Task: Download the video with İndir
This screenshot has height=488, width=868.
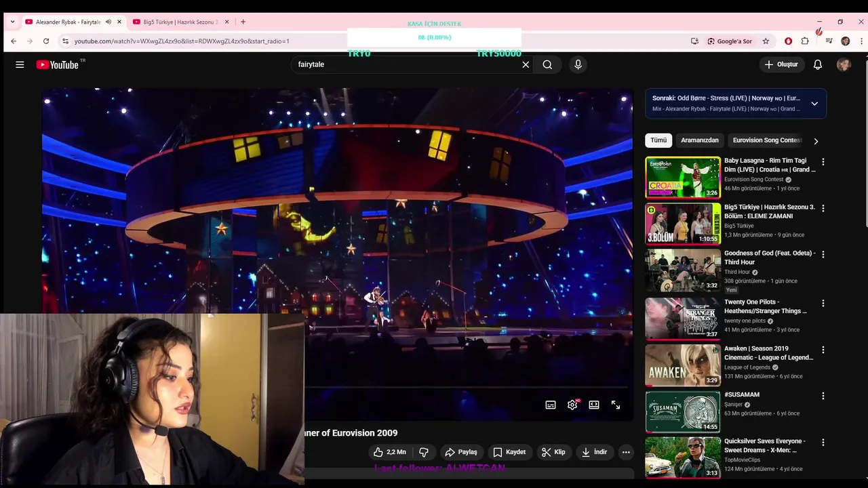Action: pos(595,452)
